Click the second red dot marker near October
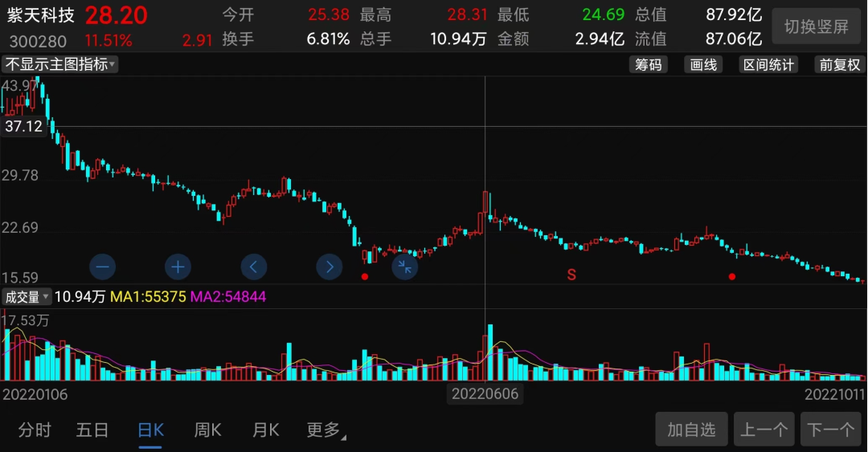Viewport: 868px width, 452px height. (732, 277)
